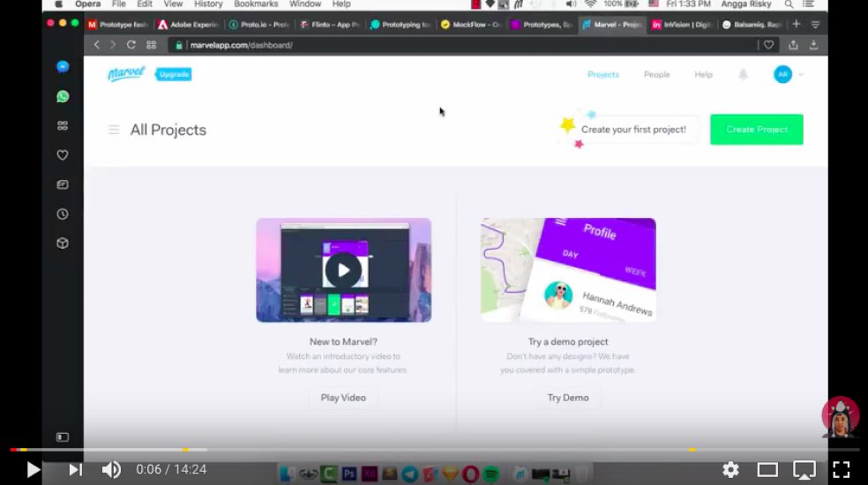The width and height of the screenshot is (868, 485).
Task: Open the Window menu
Action: [x=305, y=4]
